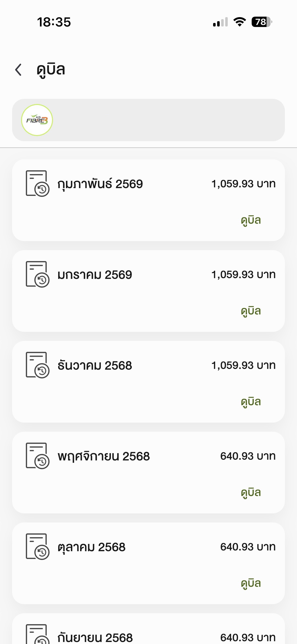Tap bill history icon for กุมภาพันธ์ 2569
The width and height of the screenshot is (297, 644).
point(38,184)
